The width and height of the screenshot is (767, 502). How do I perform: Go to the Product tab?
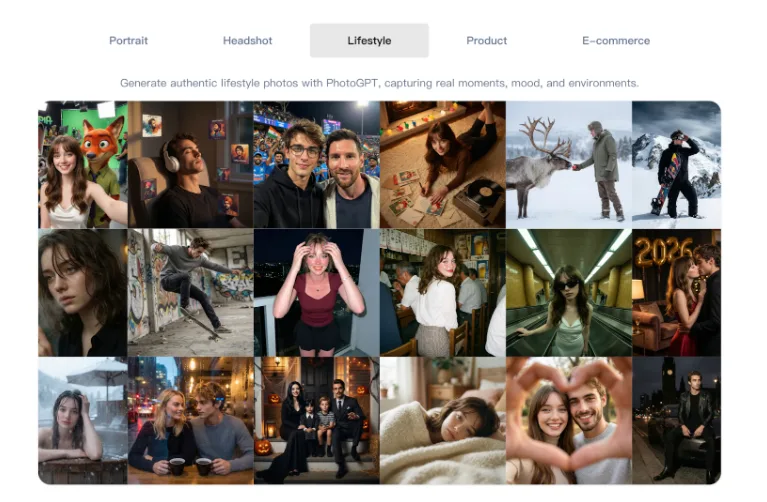(486, 41)
